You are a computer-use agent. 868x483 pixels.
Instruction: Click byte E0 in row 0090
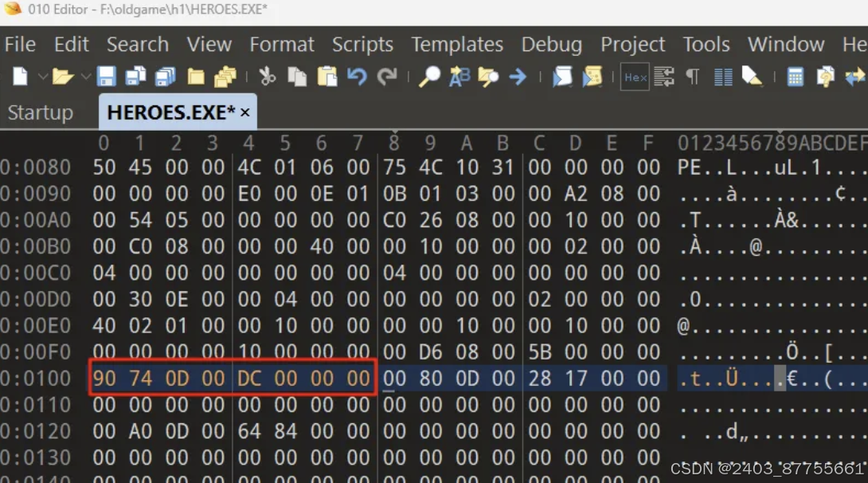[x=249, y=194]
